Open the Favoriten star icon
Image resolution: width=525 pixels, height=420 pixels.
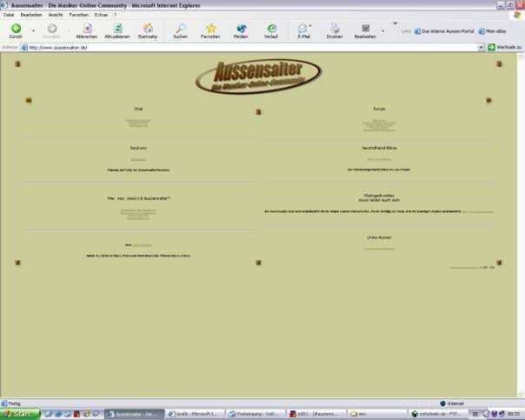[x=210, y=29]
